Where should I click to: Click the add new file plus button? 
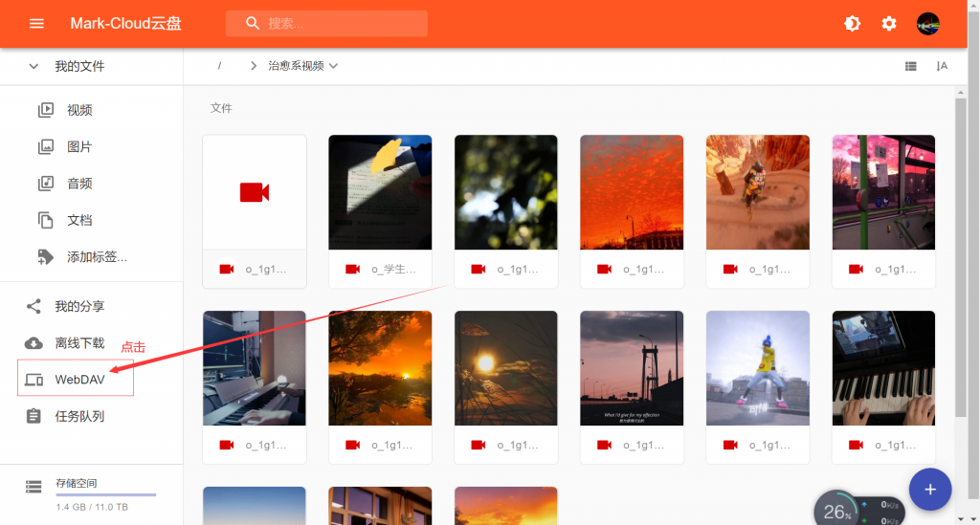(x=930, y=490)
